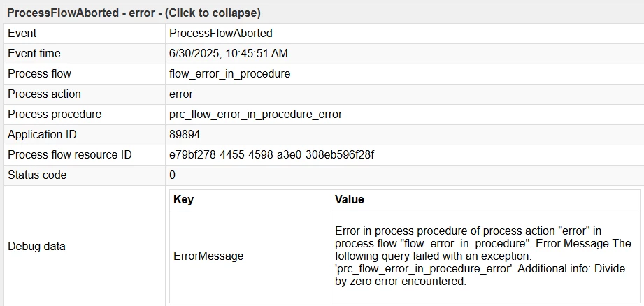644x306 pixels.
Task: Select the Application ID label
Action: pos(42,135)
